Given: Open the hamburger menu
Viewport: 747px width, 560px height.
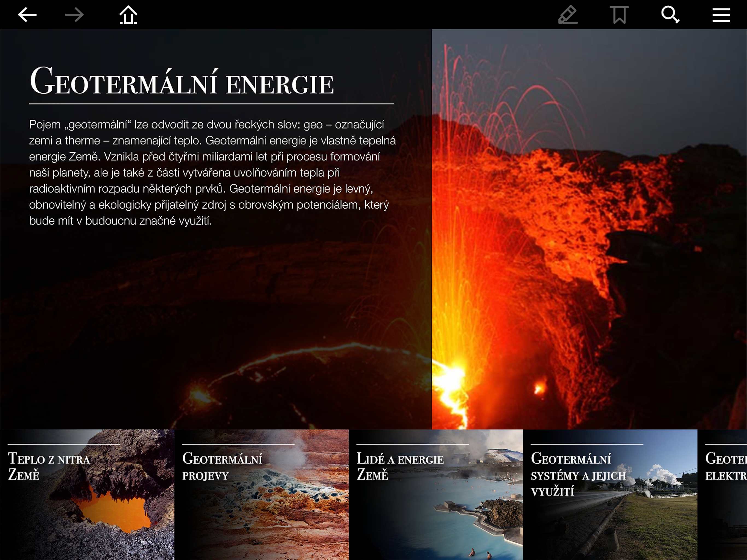Looking at the screenshot, I should coord(721,15).
